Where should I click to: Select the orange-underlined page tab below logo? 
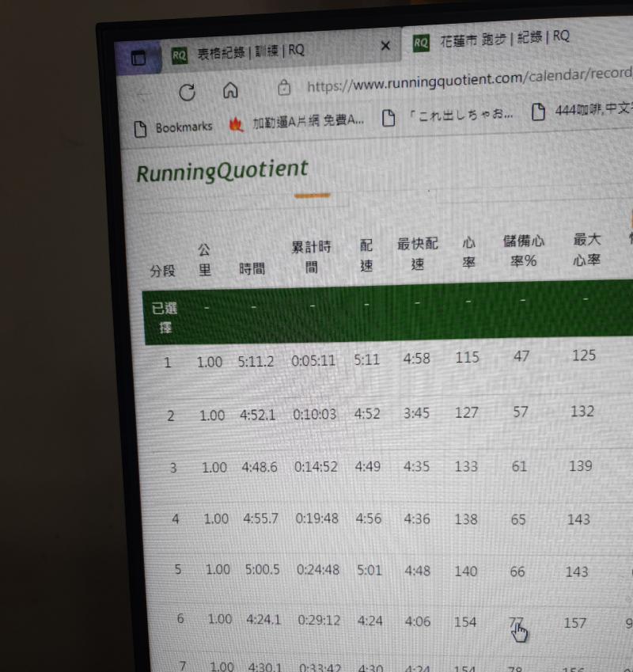coord(313,196)
